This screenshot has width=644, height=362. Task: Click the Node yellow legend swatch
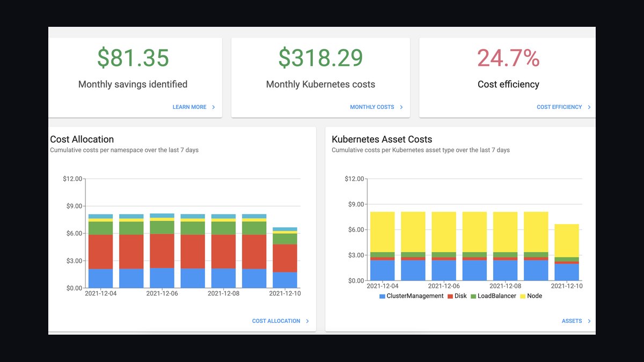click(x=523, y=296)
